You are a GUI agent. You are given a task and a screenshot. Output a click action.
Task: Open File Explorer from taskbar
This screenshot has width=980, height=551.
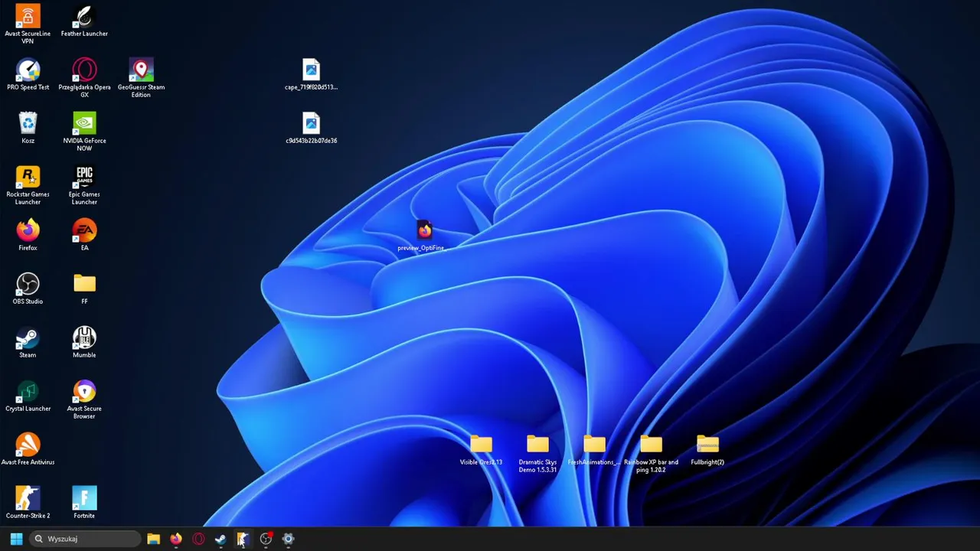pos(153,539)
